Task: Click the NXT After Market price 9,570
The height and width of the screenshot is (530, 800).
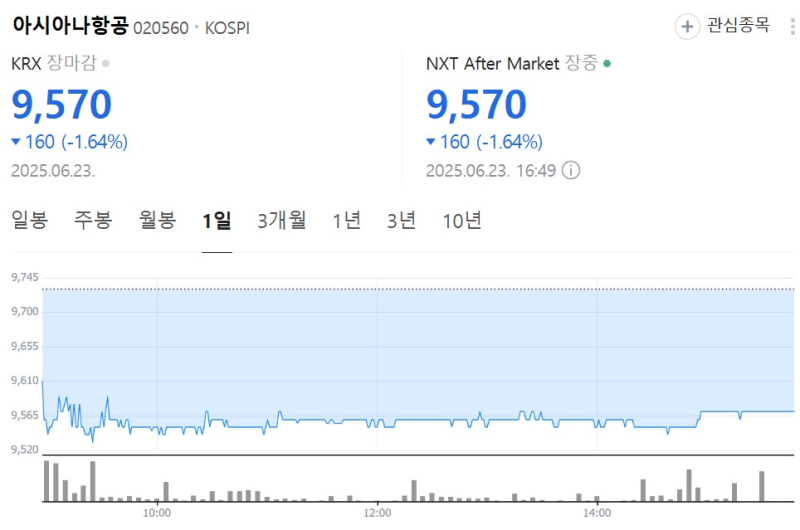Action: (x=476, y=105)
